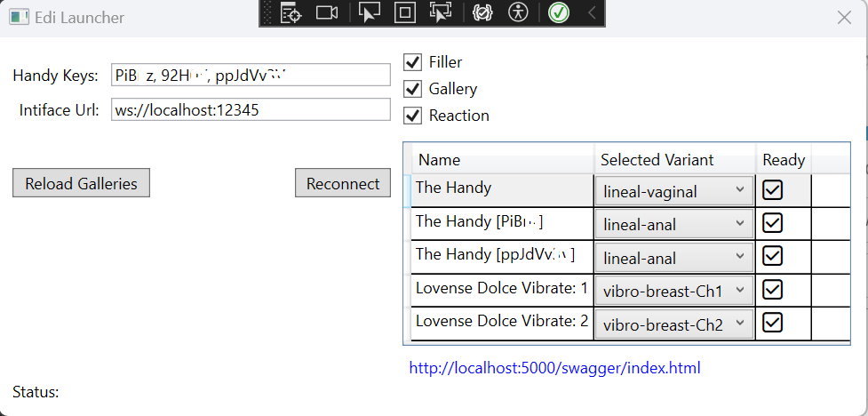Open the vibro-breast-Ch2 variant combo box
The width and height of the screenshot is (868, 416).
[673, 324]
